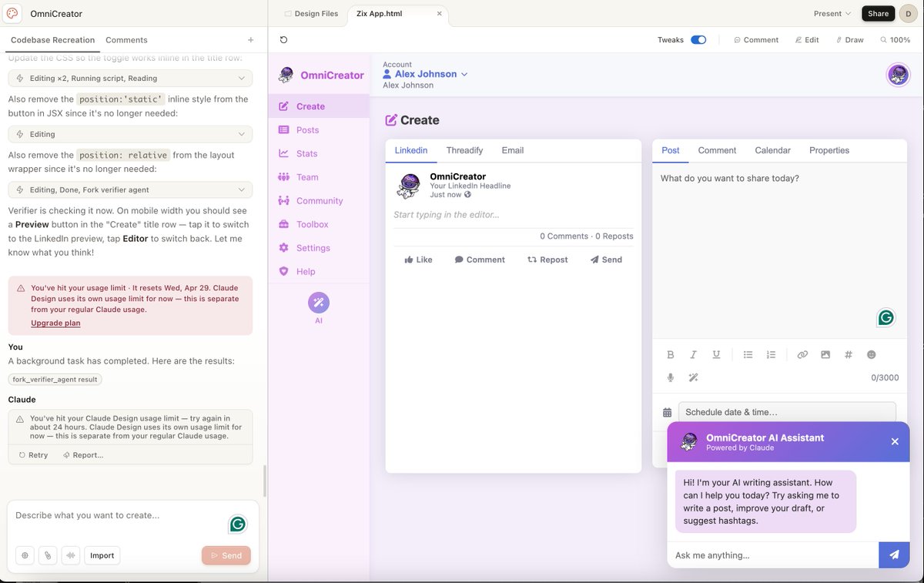Viewport: 924px width, 583px height.
Task: Select the Email preview tab
Action: (512, 150)
